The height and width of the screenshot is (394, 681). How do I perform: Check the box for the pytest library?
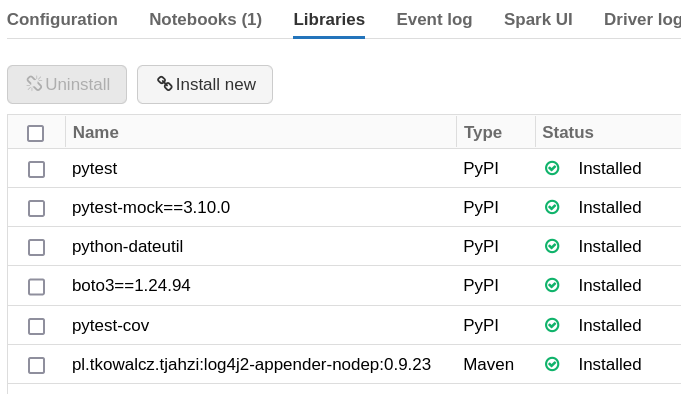36,169
